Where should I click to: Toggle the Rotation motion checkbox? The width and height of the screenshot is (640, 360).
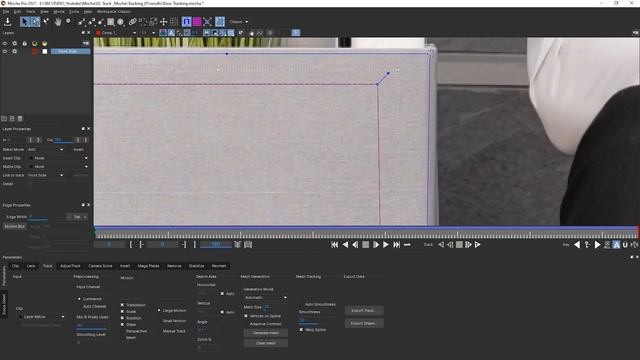pyautogui.click(x=122, y=318)
